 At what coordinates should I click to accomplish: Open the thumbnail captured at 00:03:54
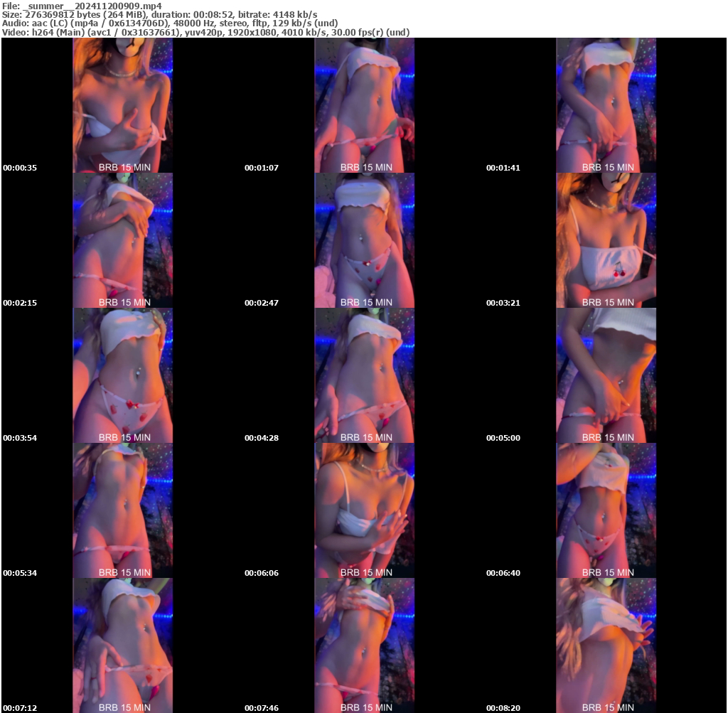point(122,375)
